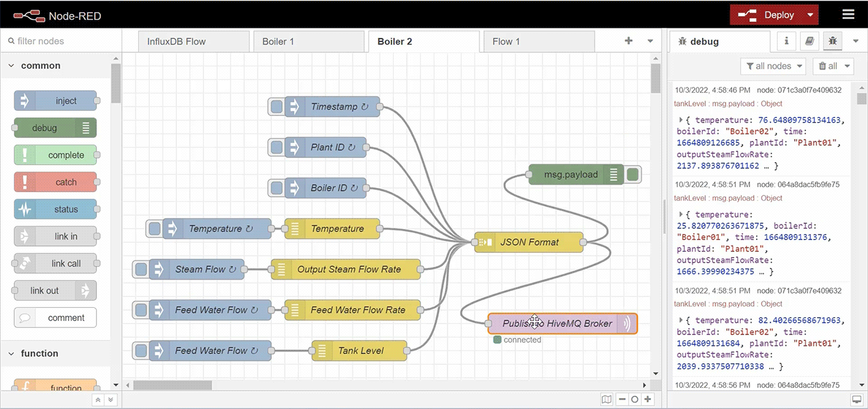Select the Boiler ID inject node
Screen dimensions: 868x409
click(x=325, y=188)
